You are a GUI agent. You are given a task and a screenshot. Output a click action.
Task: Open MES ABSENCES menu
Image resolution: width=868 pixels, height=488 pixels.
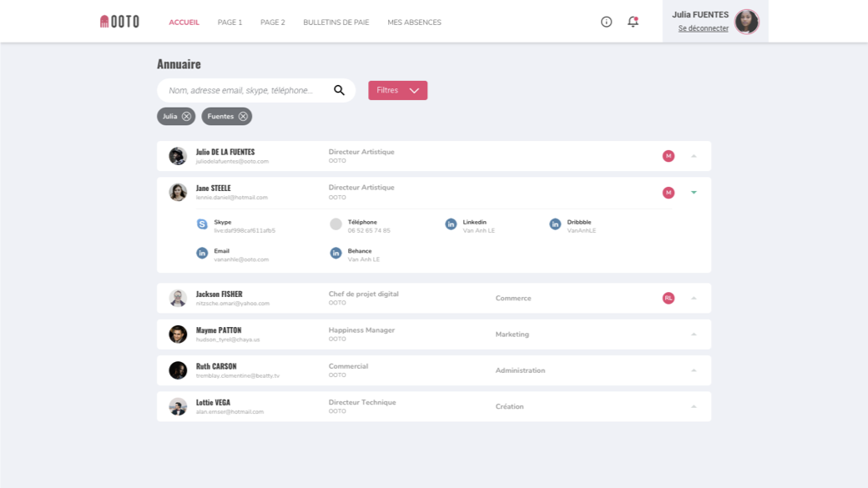pyautogui.click(x=414, y=23)
